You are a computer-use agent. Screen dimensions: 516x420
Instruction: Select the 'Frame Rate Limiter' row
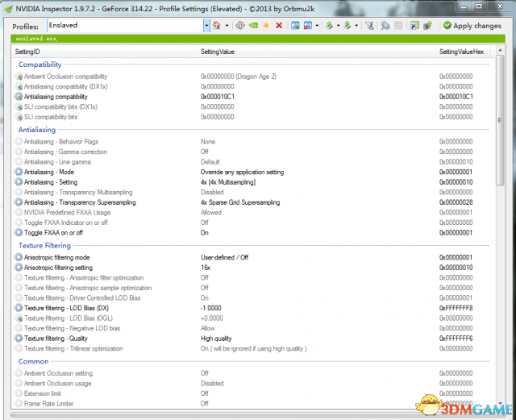(x=252, y=404)
